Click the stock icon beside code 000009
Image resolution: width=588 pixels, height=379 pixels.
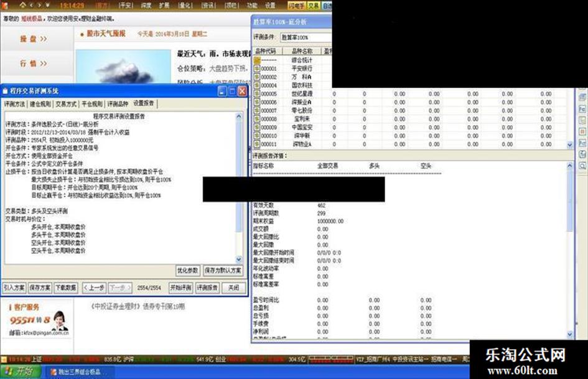tap(257, 127)
